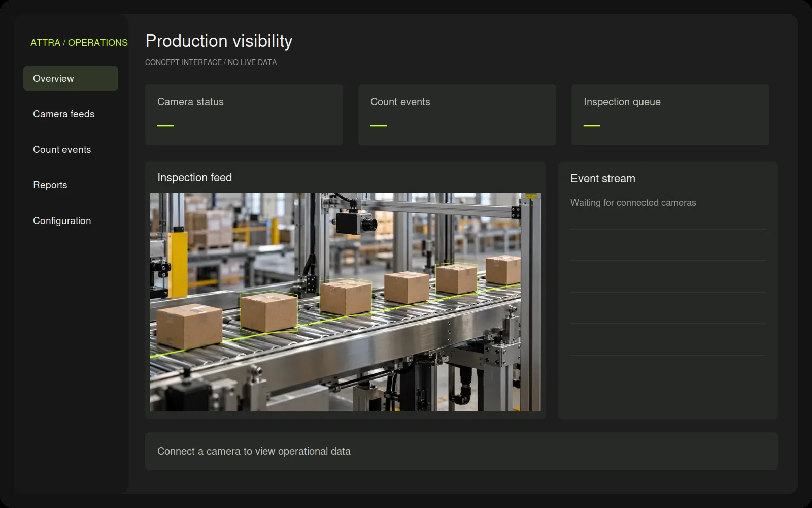The image size is (812, 508).
Task: Open the Inspection queue card
Action: (670, 115)
